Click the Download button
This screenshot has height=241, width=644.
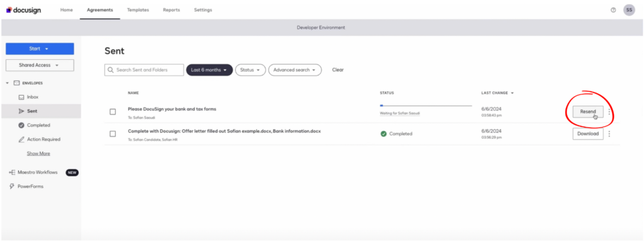coord(588,133)
